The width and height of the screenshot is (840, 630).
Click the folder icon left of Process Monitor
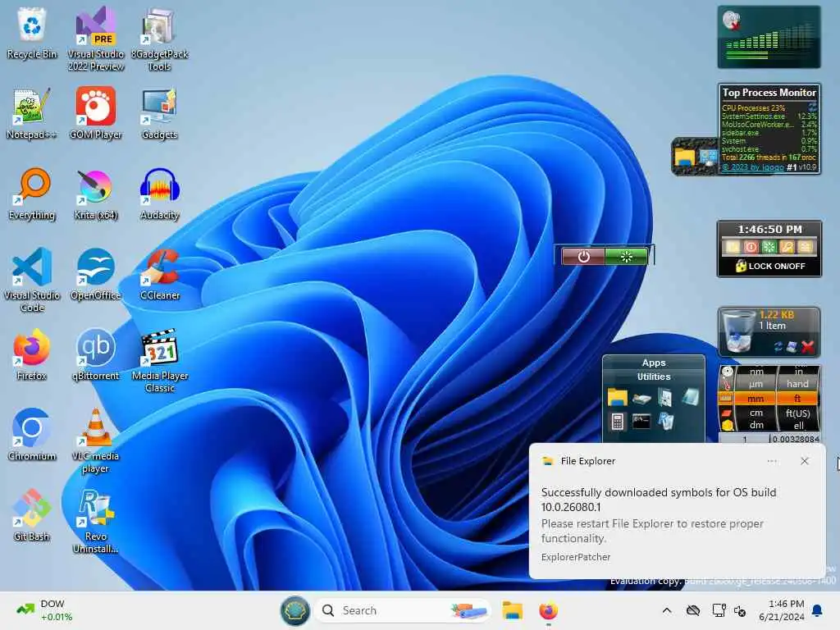coord(685,157)
